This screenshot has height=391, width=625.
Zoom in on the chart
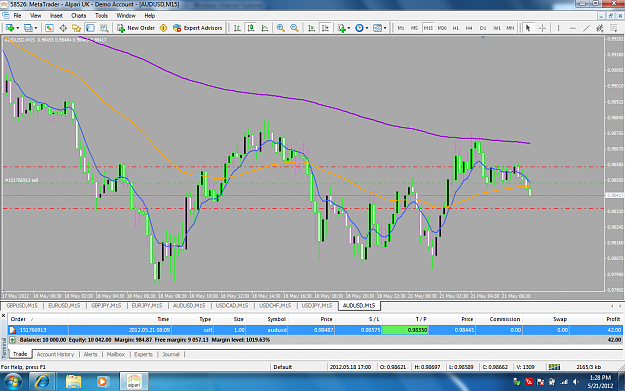tap(281, 28)
